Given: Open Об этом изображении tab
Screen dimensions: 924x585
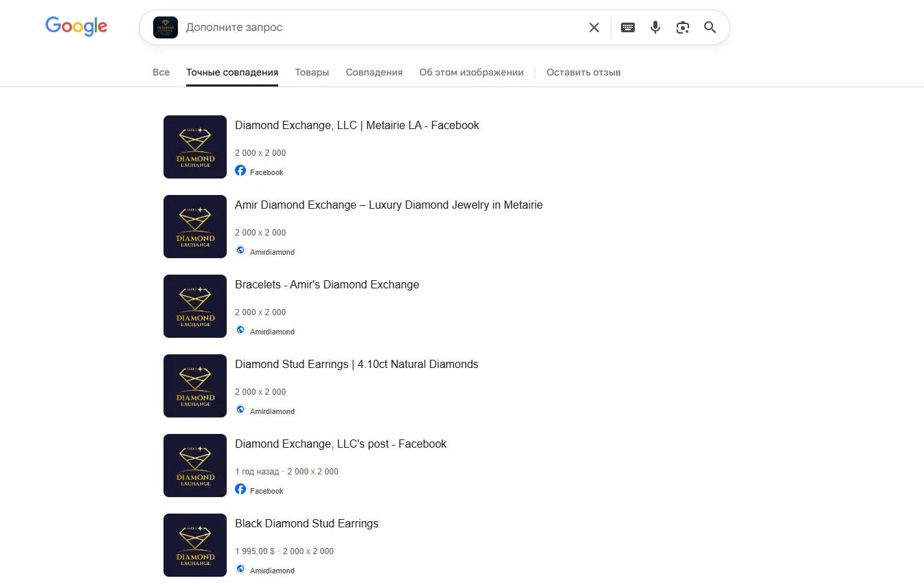Looking at the screenshot, I should point(471,72).
